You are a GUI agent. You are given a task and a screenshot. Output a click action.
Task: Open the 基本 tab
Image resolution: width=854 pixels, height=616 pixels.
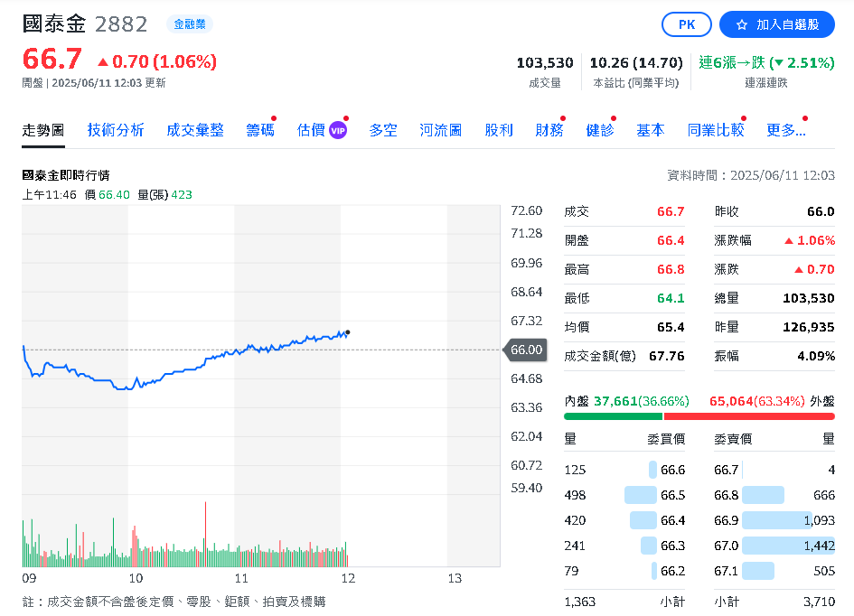click(x=651, y=130)
